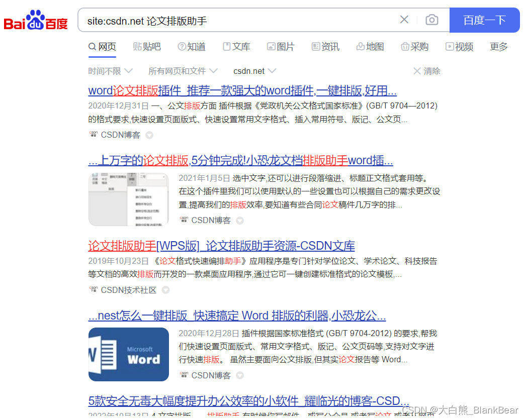Expand arrow beside CSDN博客 of 2021年1月5日 result
Viewport: 526px width, 420px height.
[240, 221]
